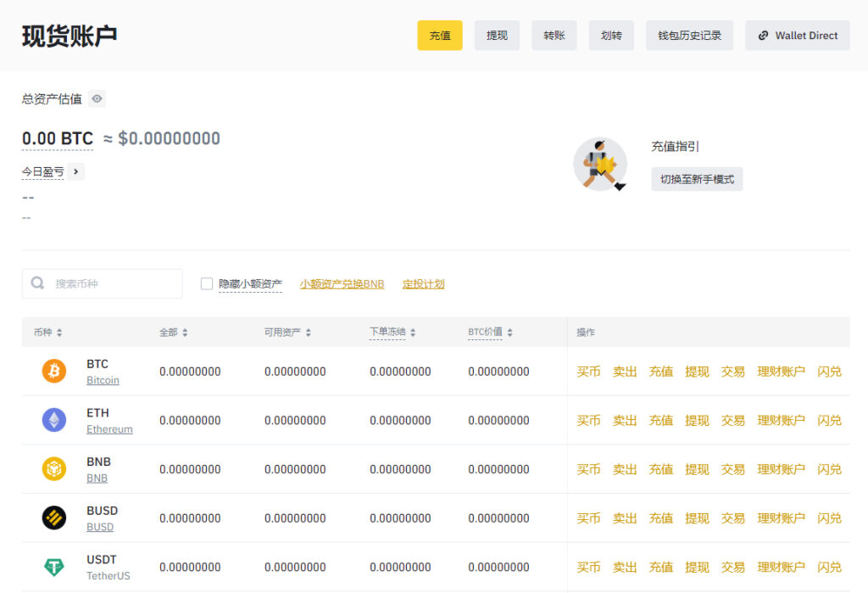The height and width of the screenshot is (593, 868).
Task: Click 卖出 in the ETH row
Action: (x=625, y=420)
